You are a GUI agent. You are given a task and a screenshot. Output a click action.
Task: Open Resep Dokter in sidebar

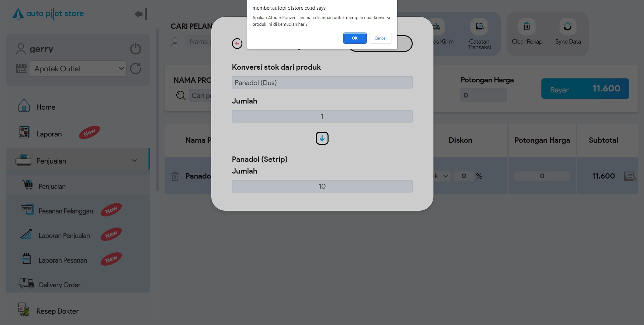click(57, 311)
